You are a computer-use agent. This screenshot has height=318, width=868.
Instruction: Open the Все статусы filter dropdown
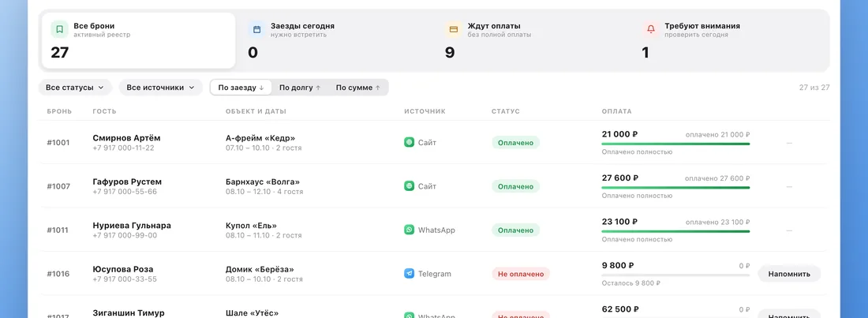click(75, 88)
